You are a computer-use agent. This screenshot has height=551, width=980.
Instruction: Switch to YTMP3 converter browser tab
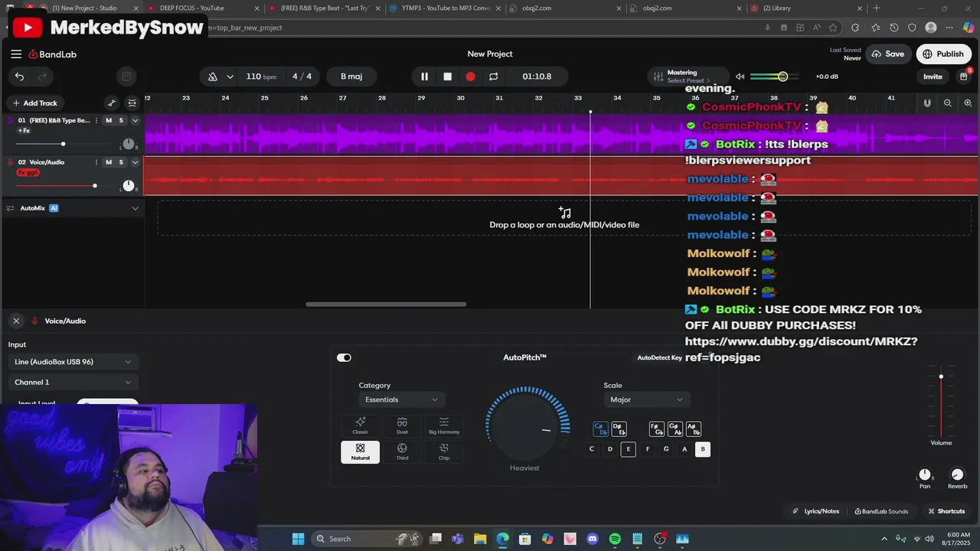click(x=444, y=8)
